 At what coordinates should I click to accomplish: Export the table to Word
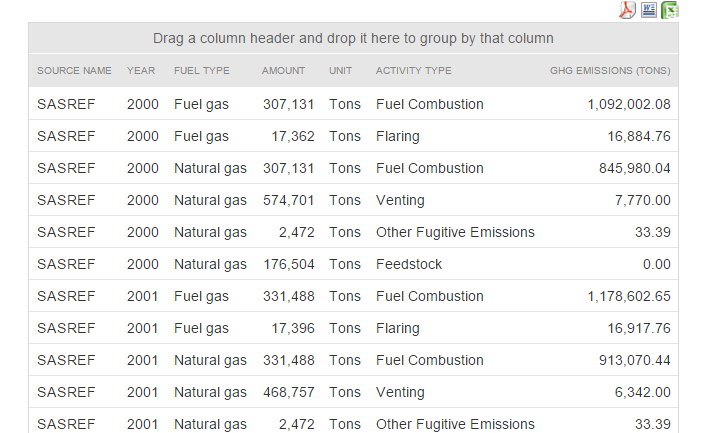tap(649, 10)
